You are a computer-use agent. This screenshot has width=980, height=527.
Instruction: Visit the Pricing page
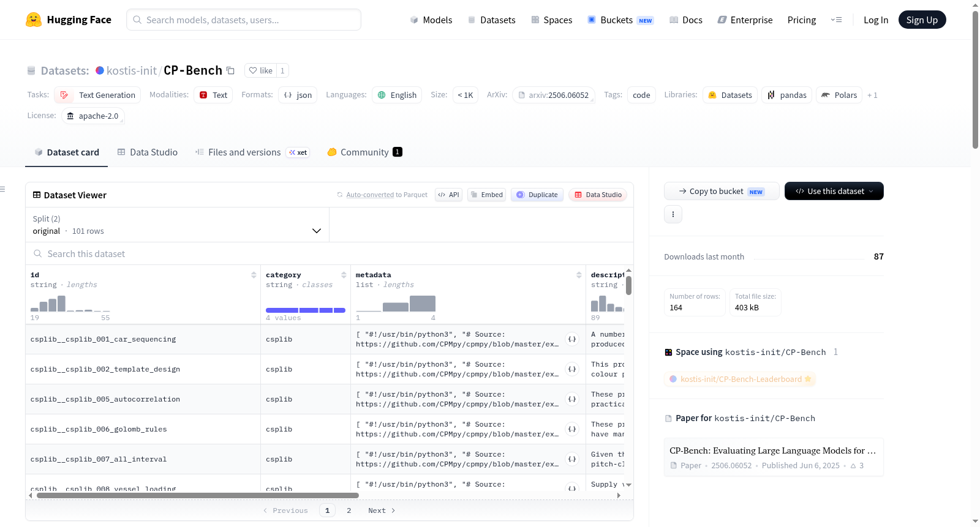802,20
